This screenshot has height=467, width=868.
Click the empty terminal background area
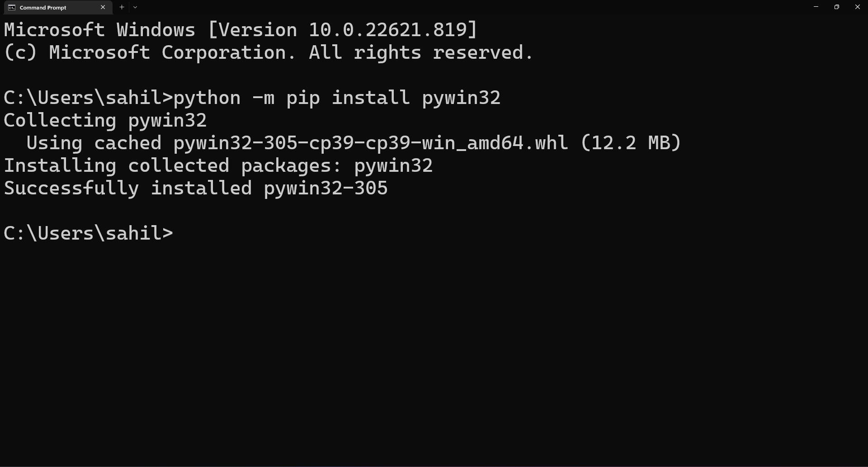tap(434, 339)
